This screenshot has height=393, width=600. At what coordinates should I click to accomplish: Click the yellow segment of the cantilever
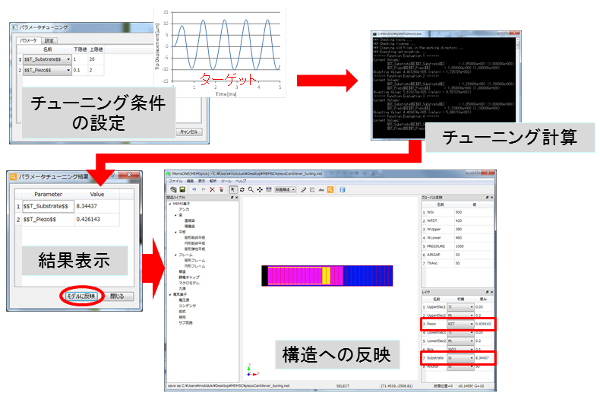pos(326,276)
